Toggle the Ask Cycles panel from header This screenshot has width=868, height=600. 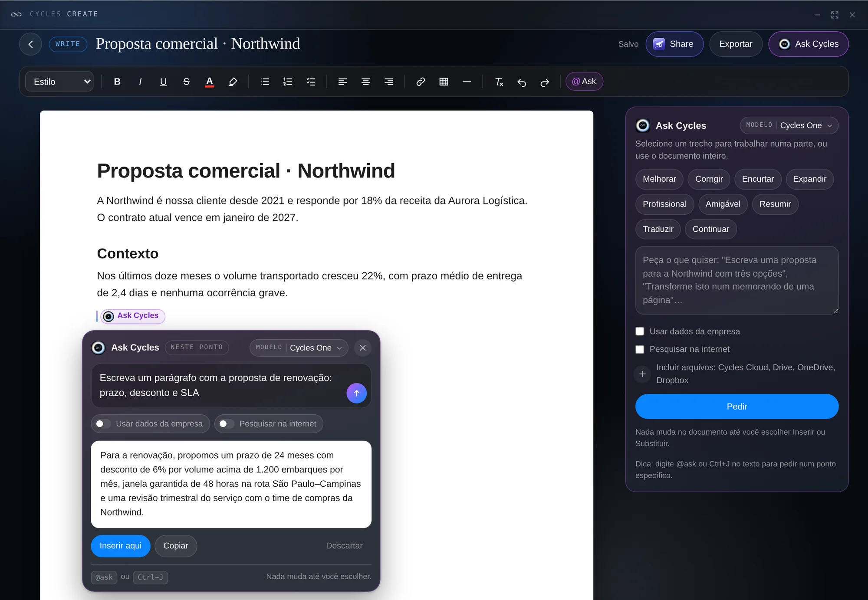[x=809, y=44]
